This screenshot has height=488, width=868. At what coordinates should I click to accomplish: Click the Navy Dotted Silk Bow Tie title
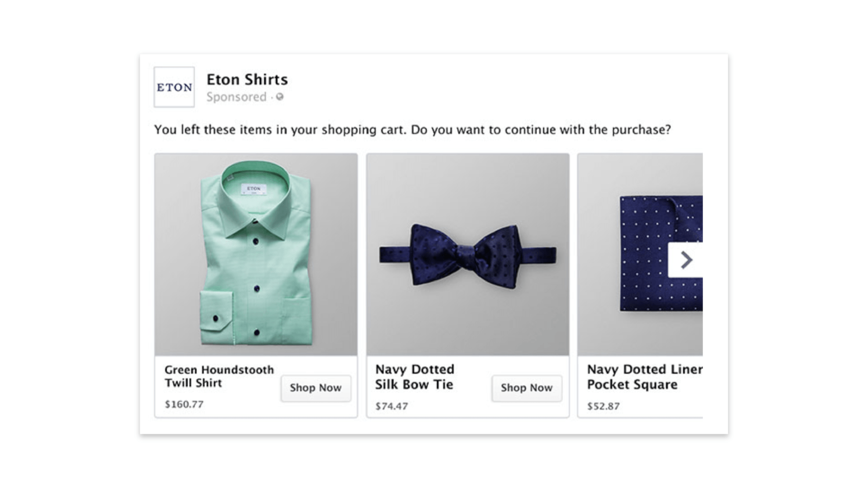tap(415, 377)
